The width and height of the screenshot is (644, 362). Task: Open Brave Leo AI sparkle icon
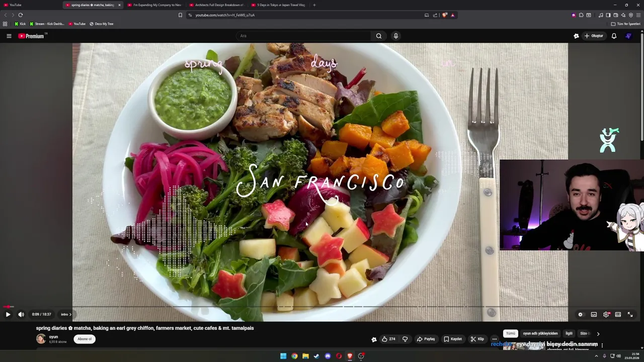(623, 15)
